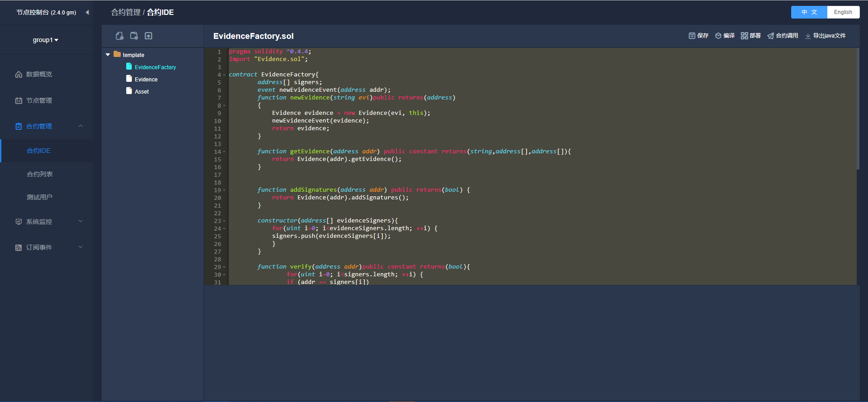Image resolution: width=868 pixels, height=402 pixels.
Task: Click the 合约IDE breadcrumb text
Action: click(160, 12)
